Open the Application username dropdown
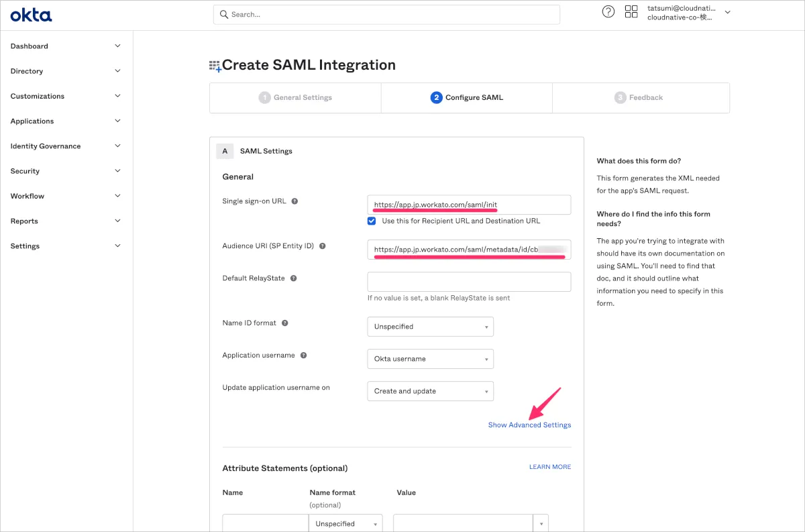The width and height of the screenshot is (805, 532). [430, 359]
